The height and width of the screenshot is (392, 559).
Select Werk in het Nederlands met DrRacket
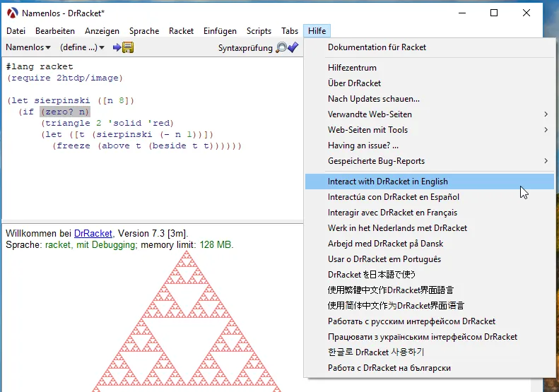(430, 228)
